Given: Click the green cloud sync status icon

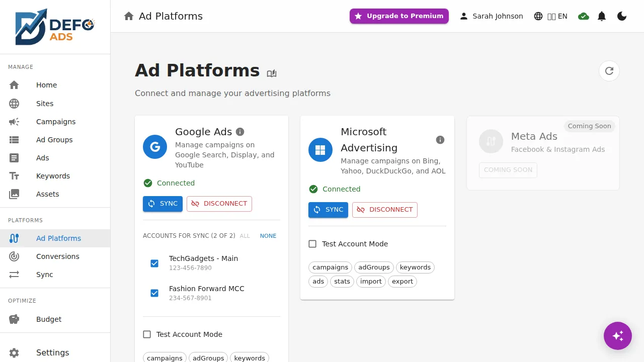Looking at the screenshot, I should coord(584,16).
